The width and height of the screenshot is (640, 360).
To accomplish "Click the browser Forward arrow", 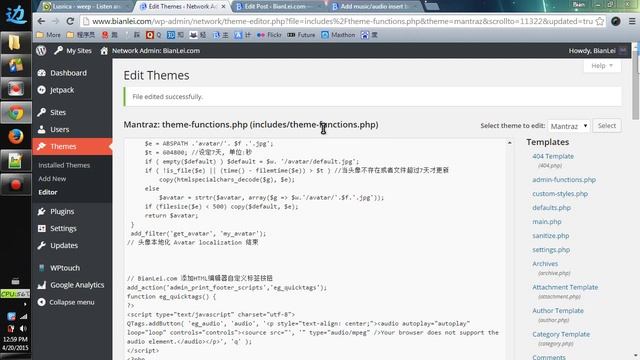I will 56,21.
